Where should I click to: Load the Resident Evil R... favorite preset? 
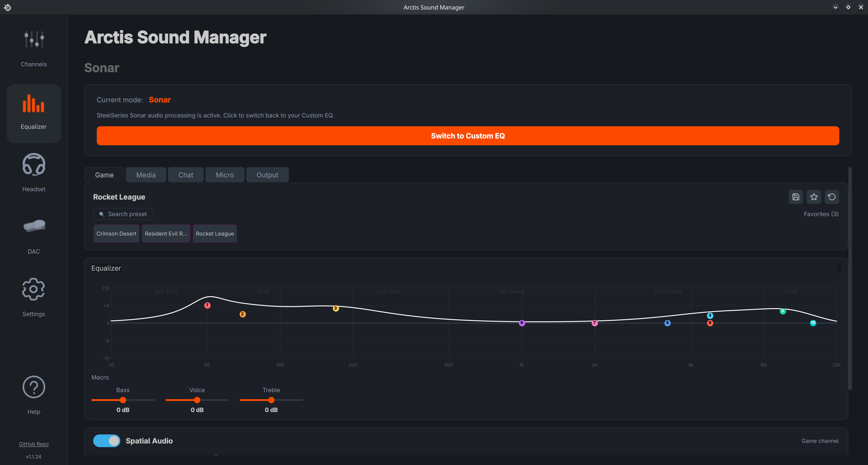click(x=166, y=234)
